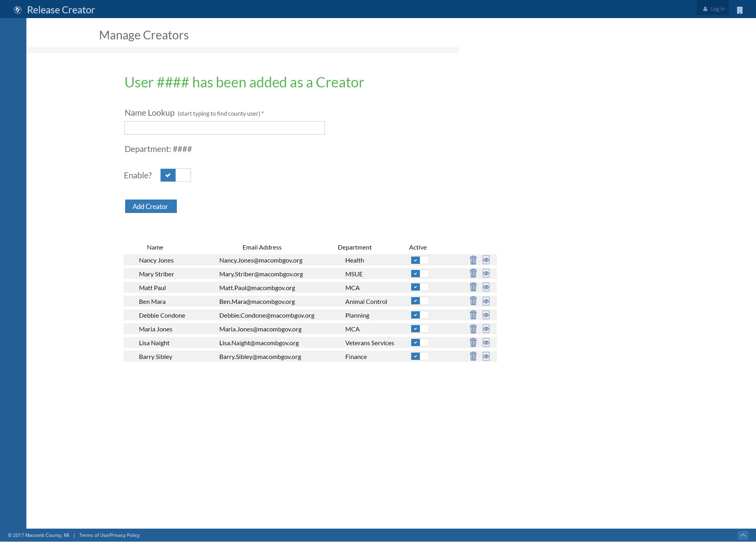Delete Nancy Jones with trash icon
The width and height of the screenshot is (756, 542).
[473, 260]
